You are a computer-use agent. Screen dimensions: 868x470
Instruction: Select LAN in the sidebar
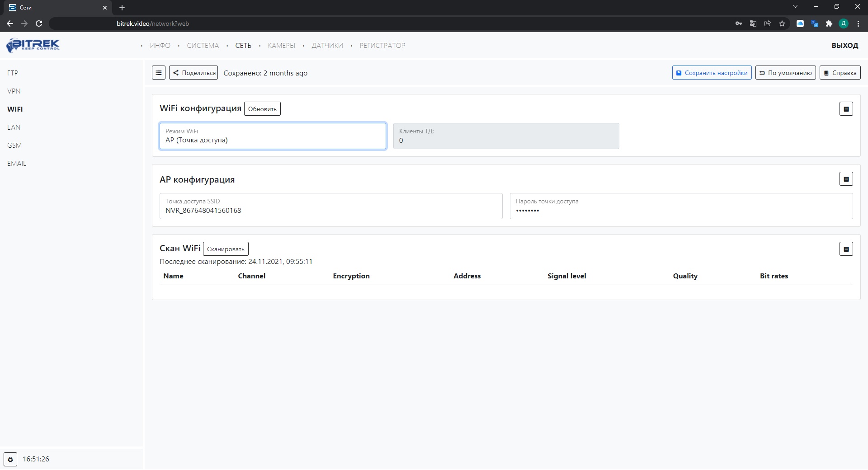coord(14,127)
